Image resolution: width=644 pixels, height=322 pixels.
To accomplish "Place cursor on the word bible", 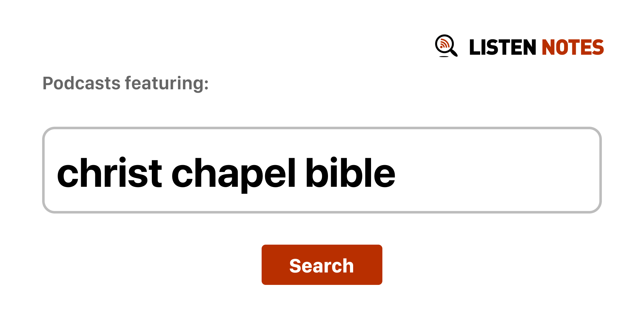I will (x=350, y=174).
